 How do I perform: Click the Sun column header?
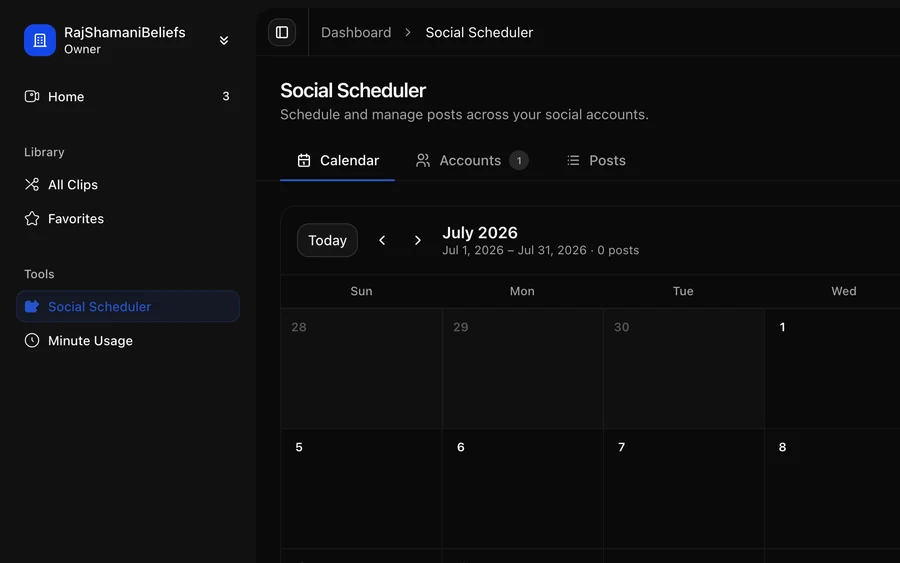362,291
